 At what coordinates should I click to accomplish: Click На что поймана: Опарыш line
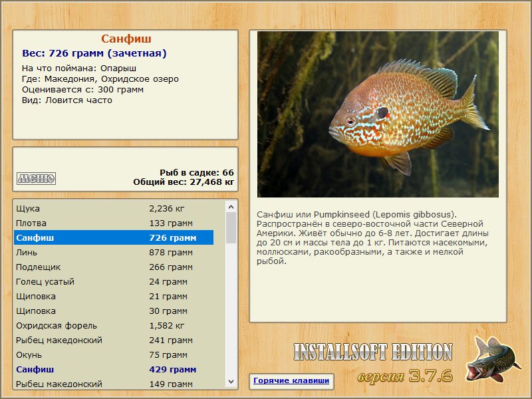pyautogui.click(x=79, y=68)
